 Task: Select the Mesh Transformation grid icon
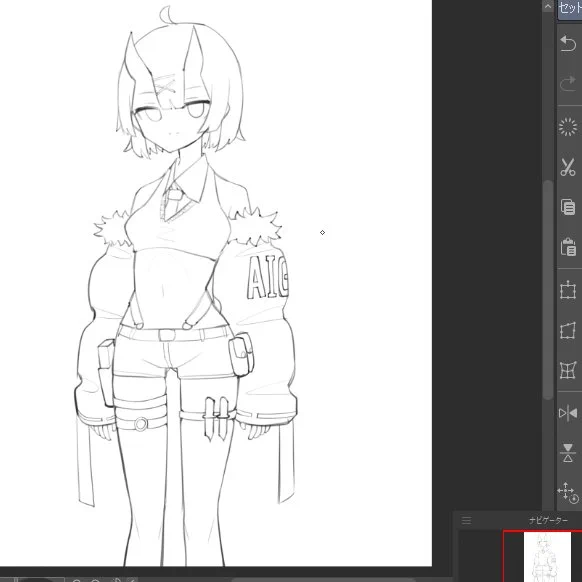568,370
